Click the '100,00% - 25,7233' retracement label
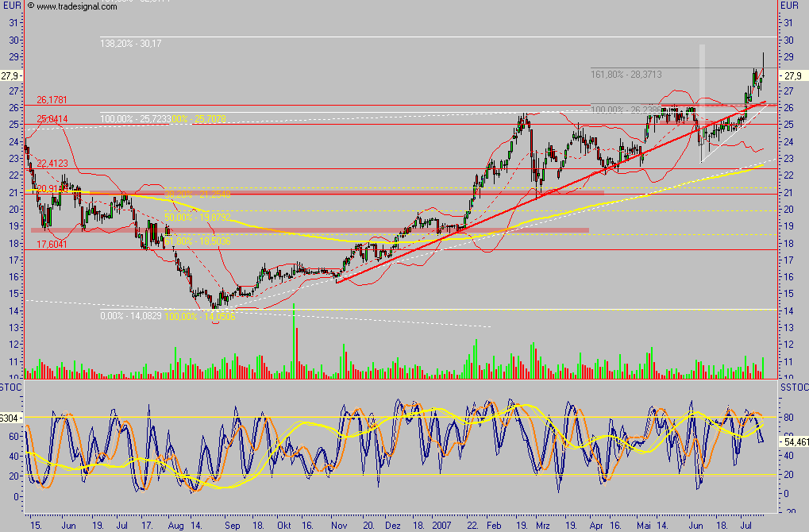The height and width of the screenshot is (532, 809). pos(136,118)
